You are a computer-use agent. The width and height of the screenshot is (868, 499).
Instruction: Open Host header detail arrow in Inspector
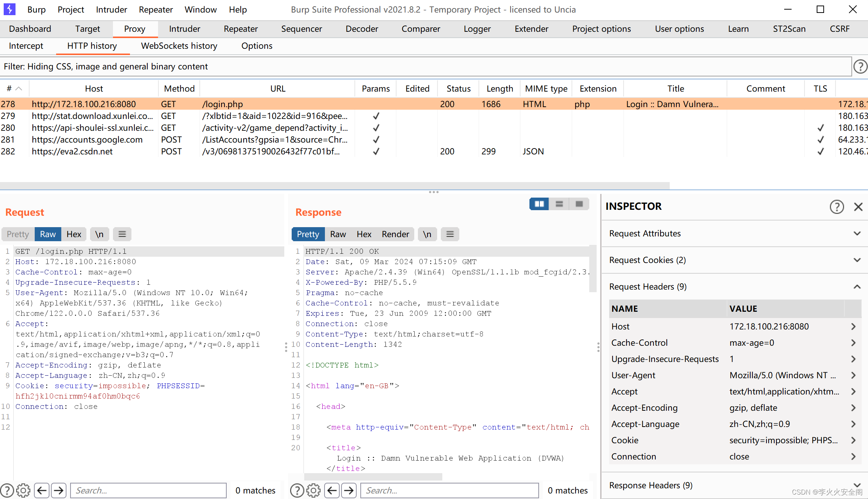tap(853, 327)
